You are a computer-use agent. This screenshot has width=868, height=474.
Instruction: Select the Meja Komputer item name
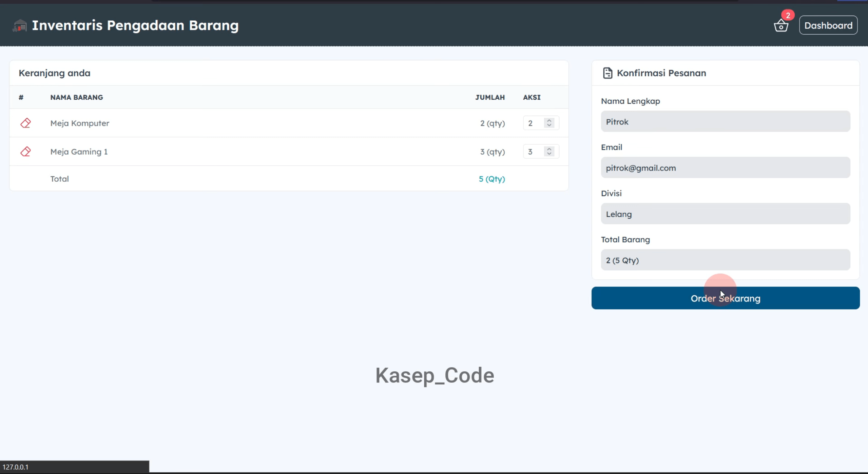tap(80, 123)
